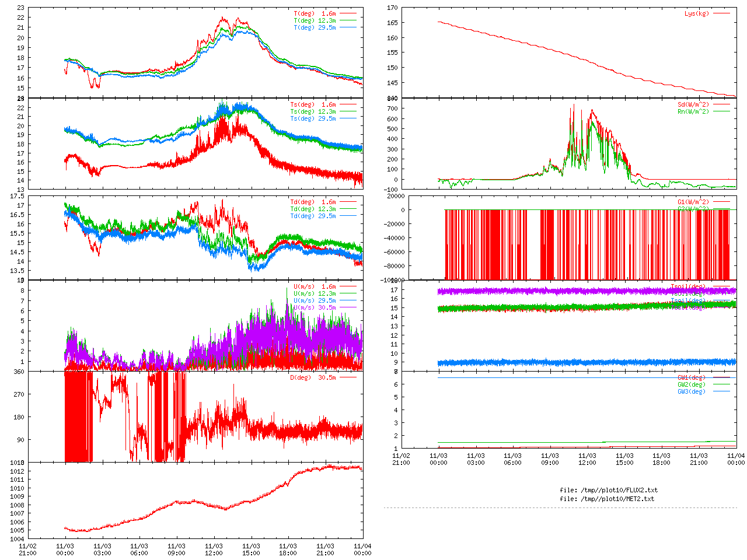Click '11/03 18:00' under the pressure plot
This screenshot has width=747, height=560.
click(288, 549)
